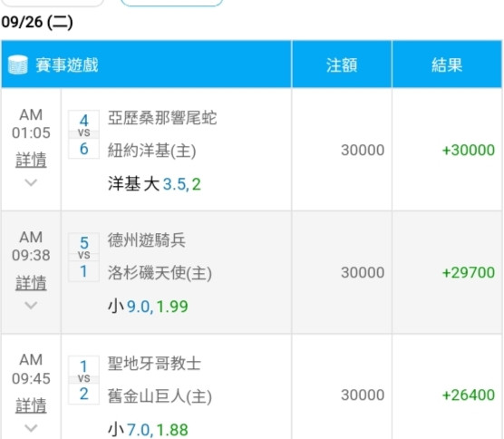Select the 4 vs 6 score box

pos(83,134)
